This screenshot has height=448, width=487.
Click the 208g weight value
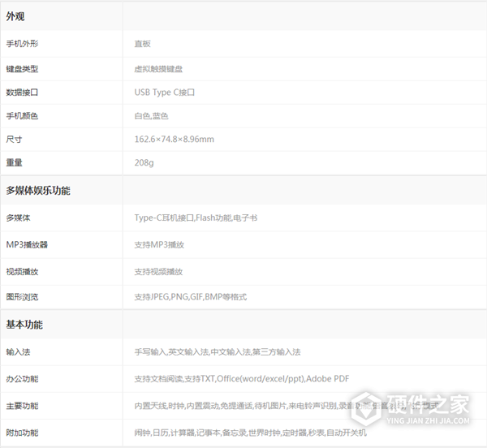tap(144, 162)
